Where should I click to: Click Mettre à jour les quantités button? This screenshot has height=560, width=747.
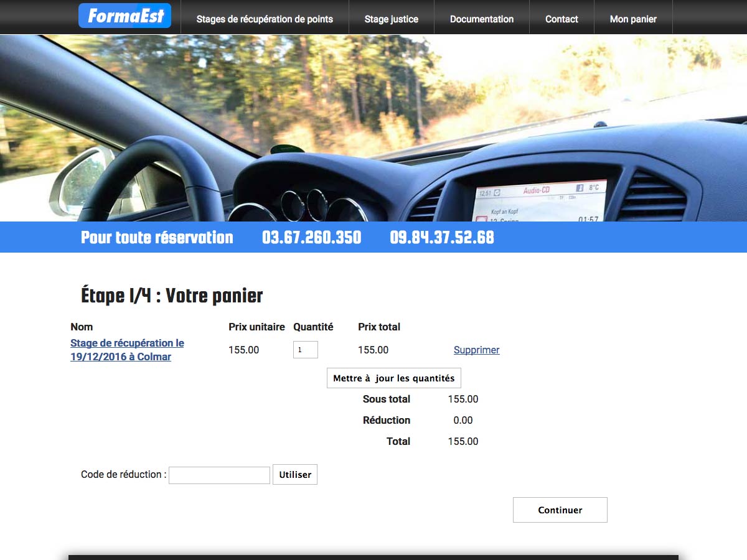(394, 378)
